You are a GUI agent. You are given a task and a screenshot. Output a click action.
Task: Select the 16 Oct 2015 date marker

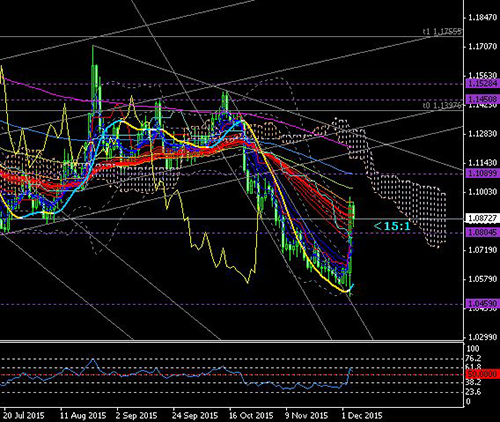tap(251, 415)
